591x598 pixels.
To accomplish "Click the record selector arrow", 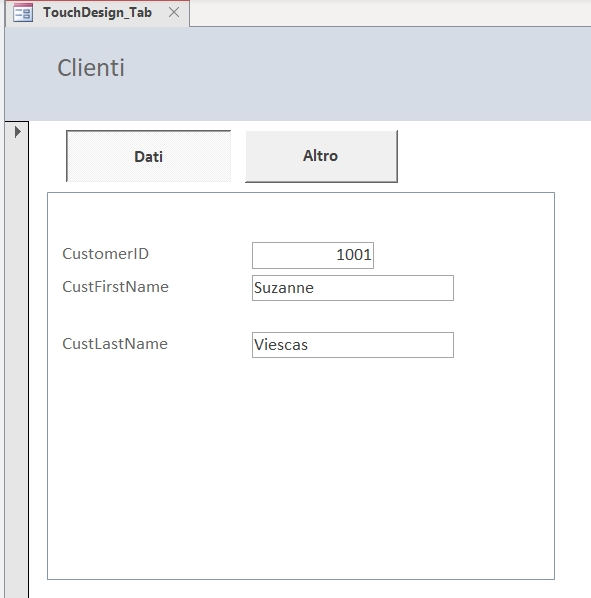I will click(x=18, y=132).
